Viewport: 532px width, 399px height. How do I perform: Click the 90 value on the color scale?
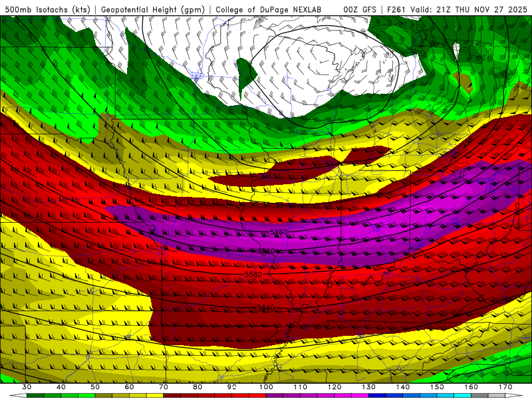click(x=231, y=387)
